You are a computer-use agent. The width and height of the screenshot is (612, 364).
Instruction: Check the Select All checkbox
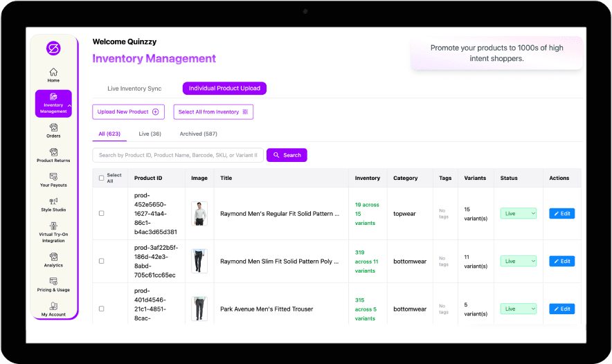(102, 178)
